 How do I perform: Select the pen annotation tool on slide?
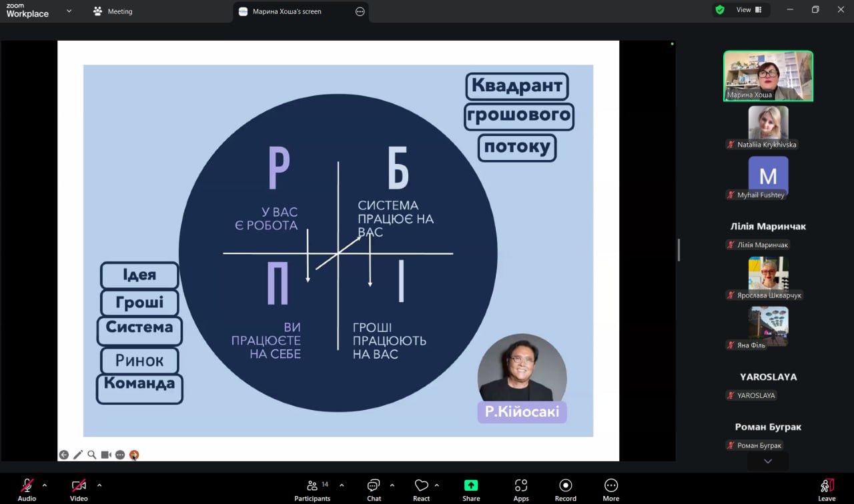click(78, 455)
